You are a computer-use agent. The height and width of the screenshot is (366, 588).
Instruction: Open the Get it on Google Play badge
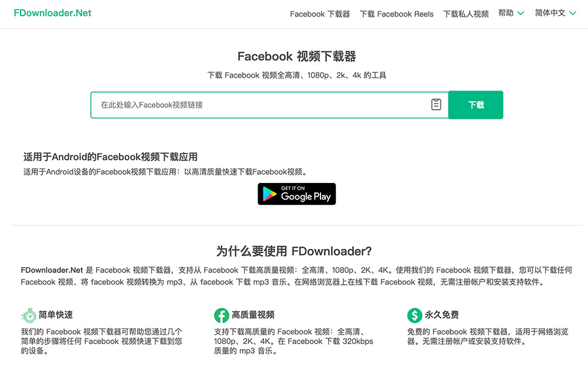296,194
